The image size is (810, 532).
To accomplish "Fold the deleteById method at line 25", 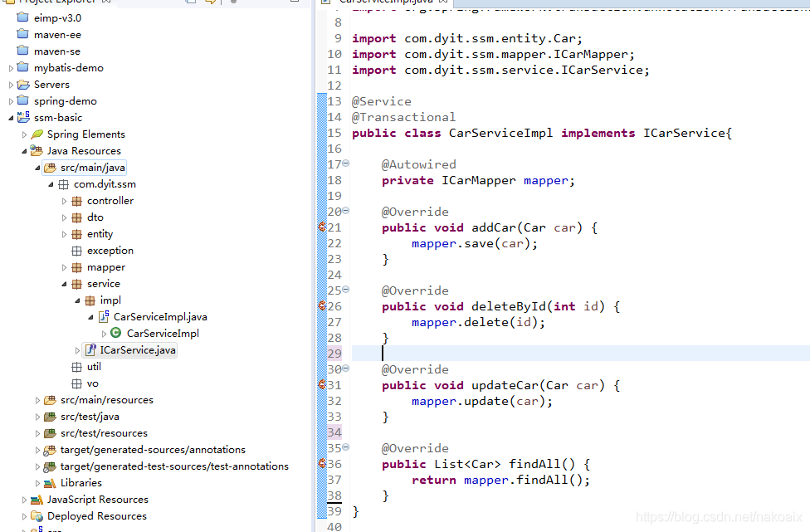I will (x=346, y=290).
